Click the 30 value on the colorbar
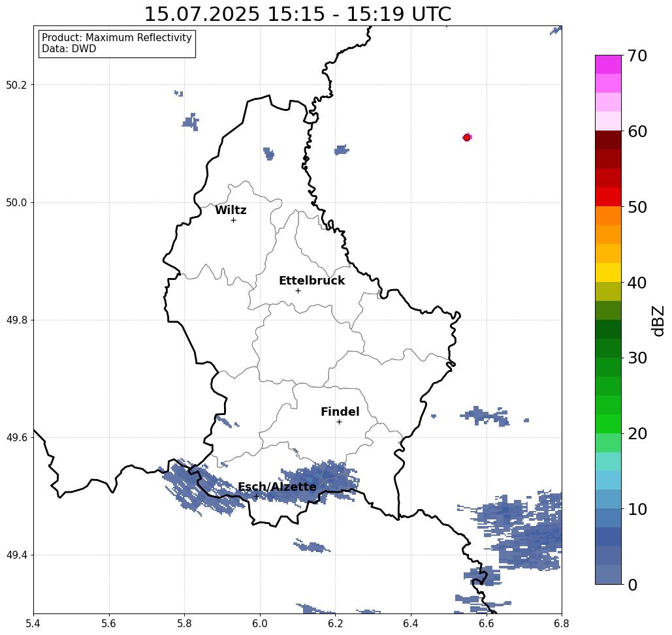 click(x=637, y=358)
